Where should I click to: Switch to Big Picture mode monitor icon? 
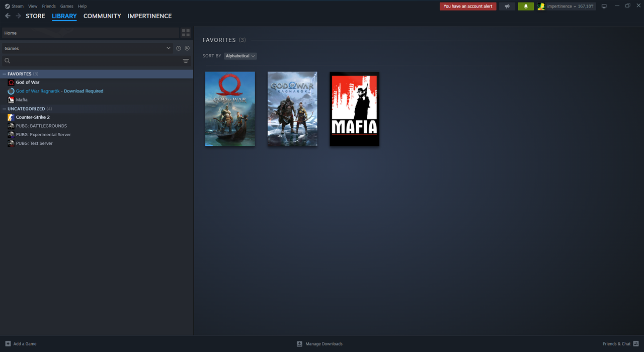pyautogui.click(x=604, y=7)
